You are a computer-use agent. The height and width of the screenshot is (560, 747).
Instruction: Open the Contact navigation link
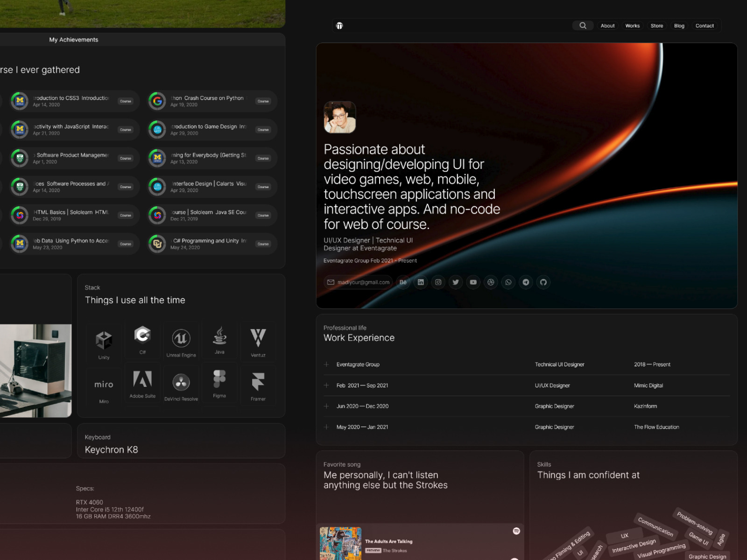(x=704, y=26)
